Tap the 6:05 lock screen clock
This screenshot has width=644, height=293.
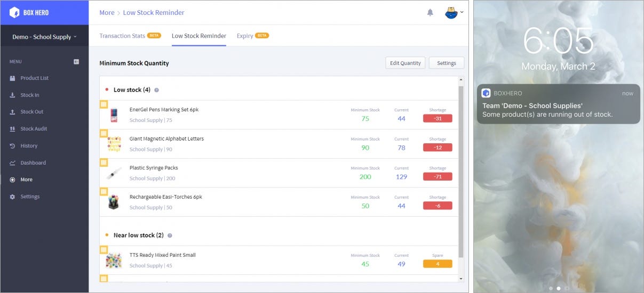pos(558,41)
